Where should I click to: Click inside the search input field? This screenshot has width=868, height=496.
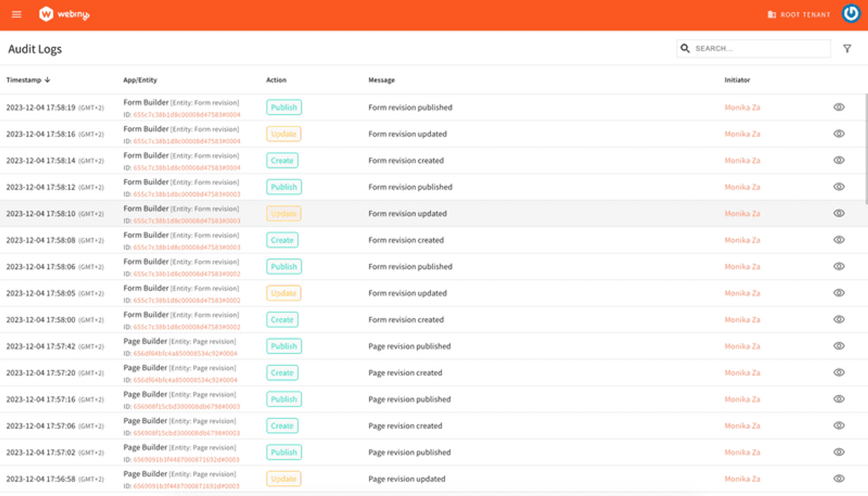[751, 48]
